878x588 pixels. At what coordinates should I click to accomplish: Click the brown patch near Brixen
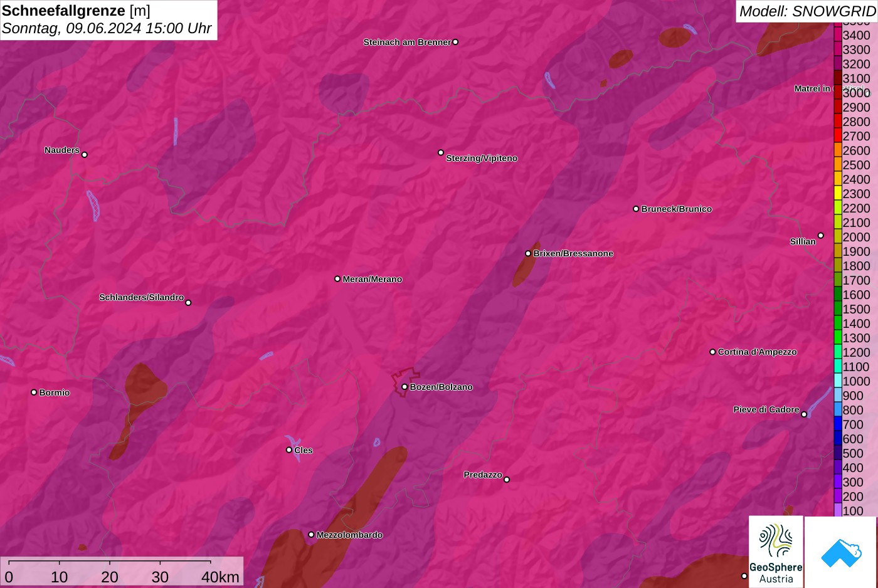coord(526,265)
